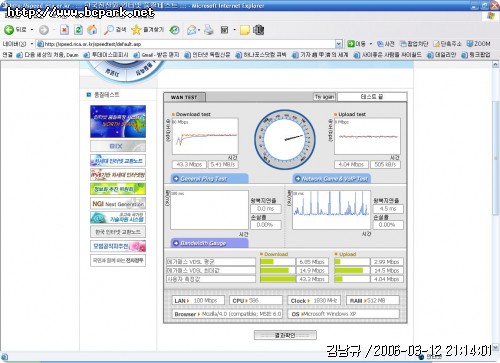Click the download rate value 5.41 MB/s
Screen dimensions: 500x363
click(223, 165)
